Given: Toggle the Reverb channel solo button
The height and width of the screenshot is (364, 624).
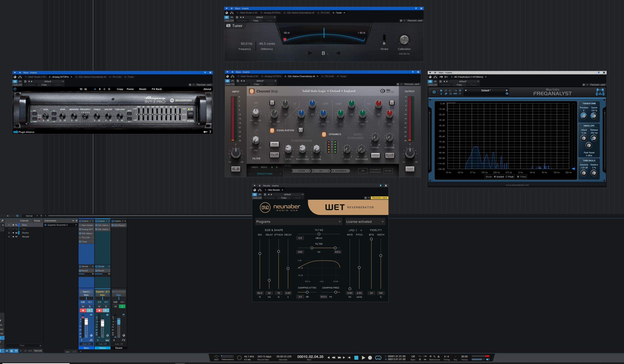Looking at the screenshot, I should click(x=122, y=306).
